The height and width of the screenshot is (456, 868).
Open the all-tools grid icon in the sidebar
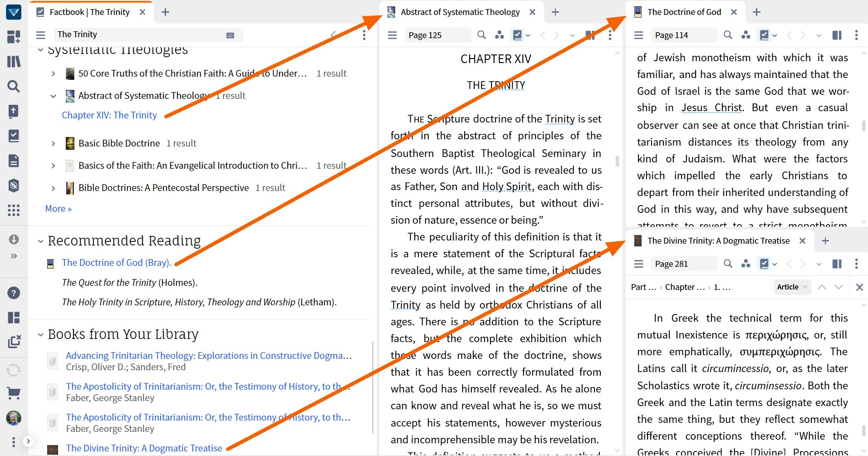click(14, 210)
